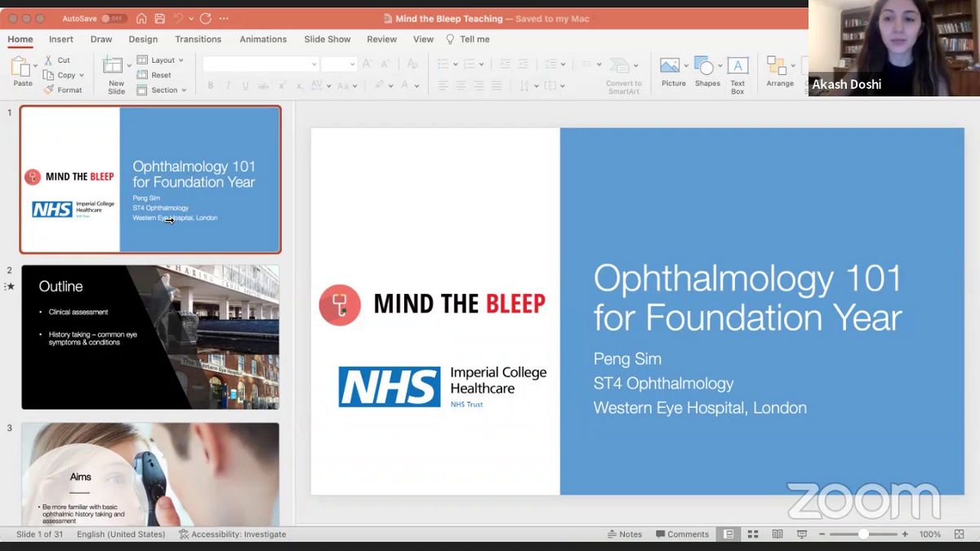The image size is (980, 551).
Task: Open the Undo history dropdown arrow
Action: click(x=191, y=18)
